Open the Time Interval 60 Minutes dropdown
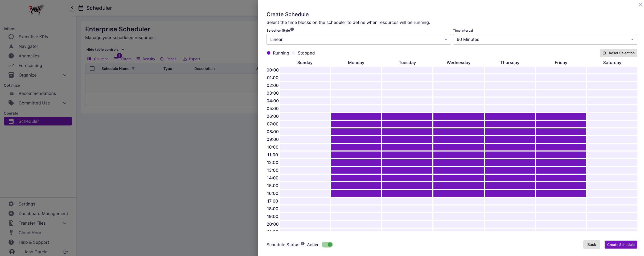This screenshot has width=644, height=256. (x=545, y=39)
